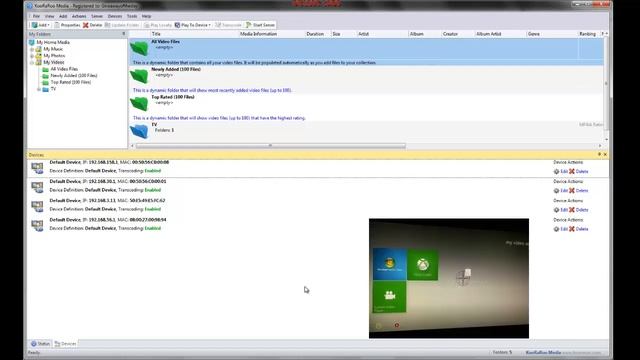
Task: Sort by Title column header
Action: pos(156,34)
